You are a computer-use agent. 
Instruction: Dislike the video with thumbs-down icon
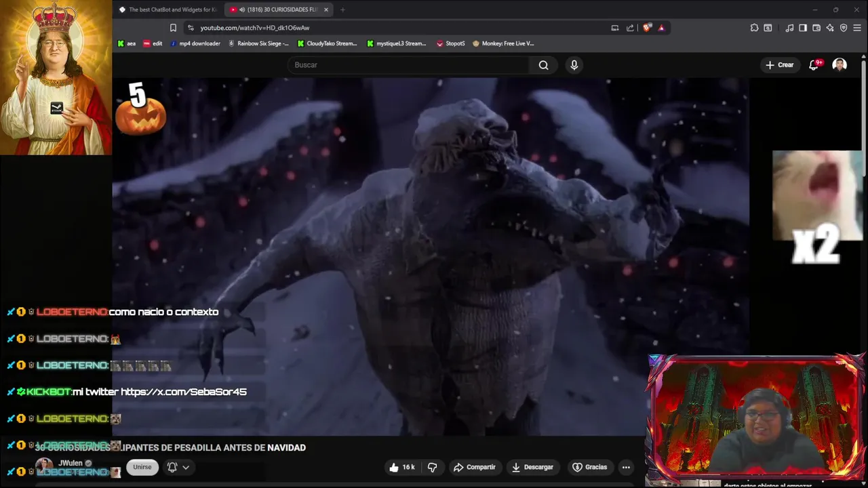tap(432, 467)
